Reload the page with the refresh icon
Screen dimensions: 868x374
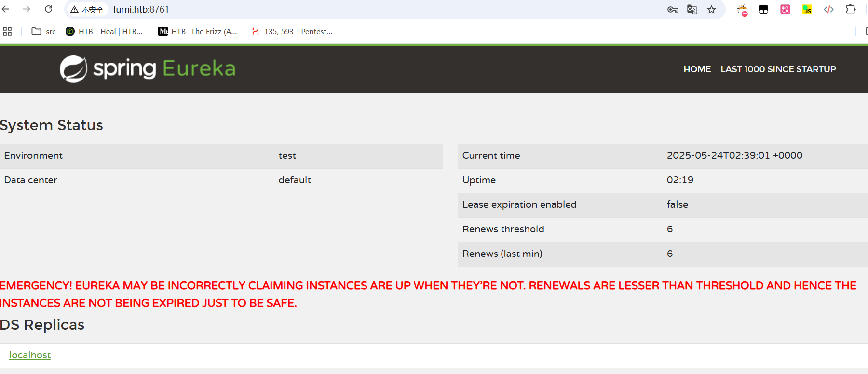tap(48, 9)
